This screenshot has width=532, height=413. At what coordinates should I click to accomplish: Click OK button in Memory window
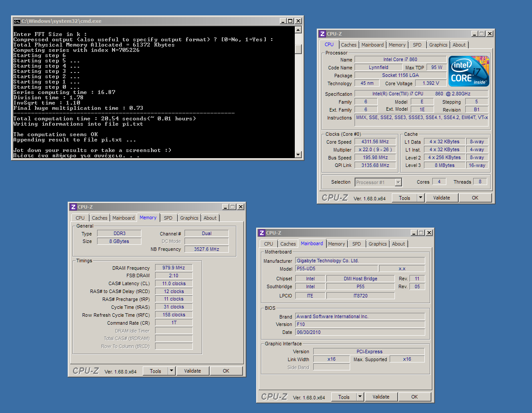[226, 371]
